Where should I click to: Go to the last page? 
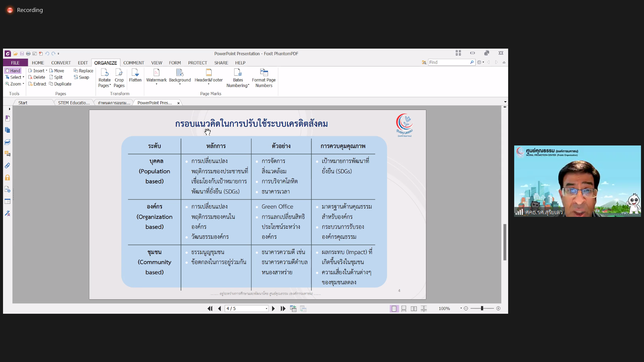pyautogui.click(x=283, y=309)
